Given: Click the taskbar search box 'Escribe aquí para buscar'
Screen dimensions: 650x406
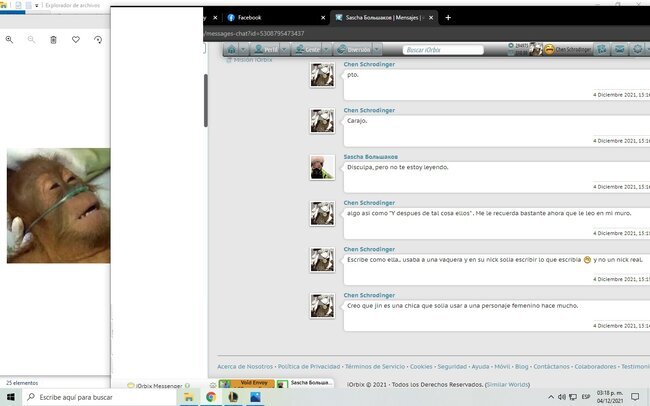Looking at the screenshot, I should click(99, 397).
